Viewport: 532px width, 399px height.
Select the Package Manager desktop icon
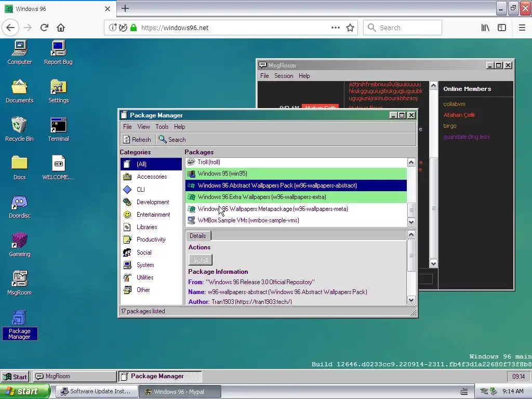20,325
